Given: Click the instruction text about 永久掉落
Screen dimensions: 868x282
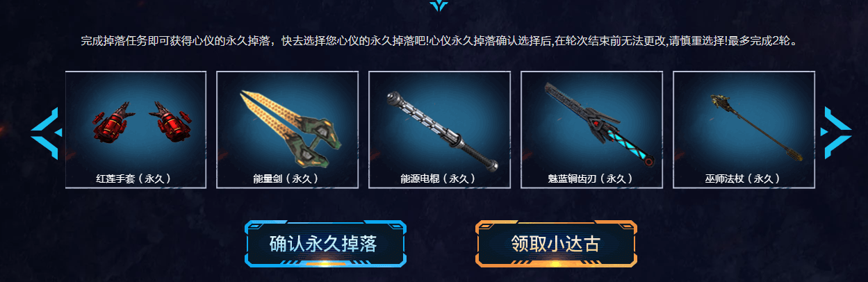Looking at the screenshot, I should coord(439,40).
